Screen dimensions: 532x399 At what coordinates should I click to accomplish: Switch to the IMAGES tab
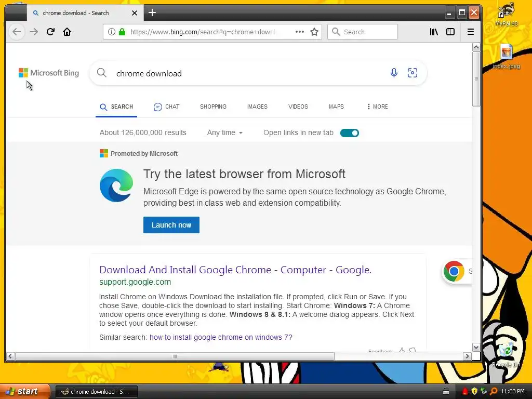click(x=257, y=107)
